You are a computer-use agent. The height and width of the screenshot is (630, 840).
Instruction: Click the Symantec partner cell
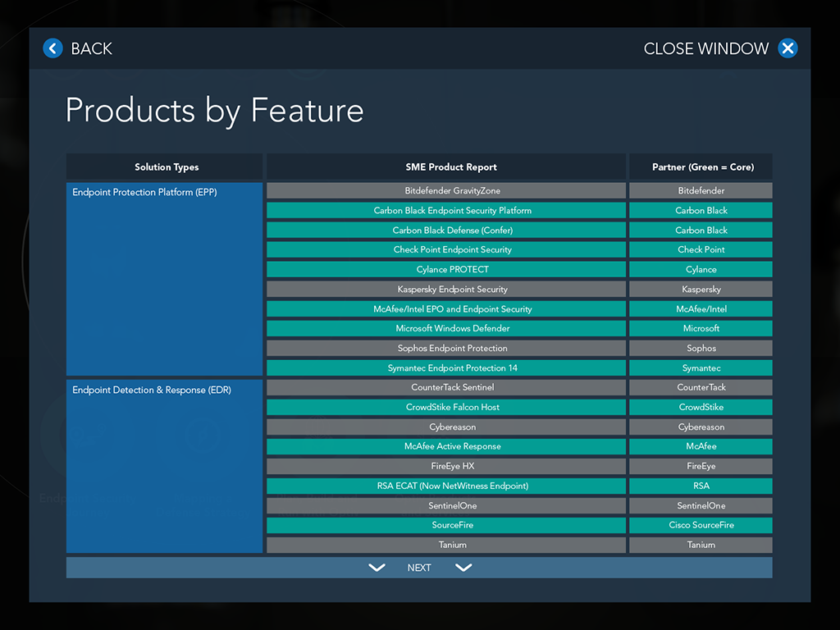click(x=701, y=368)
